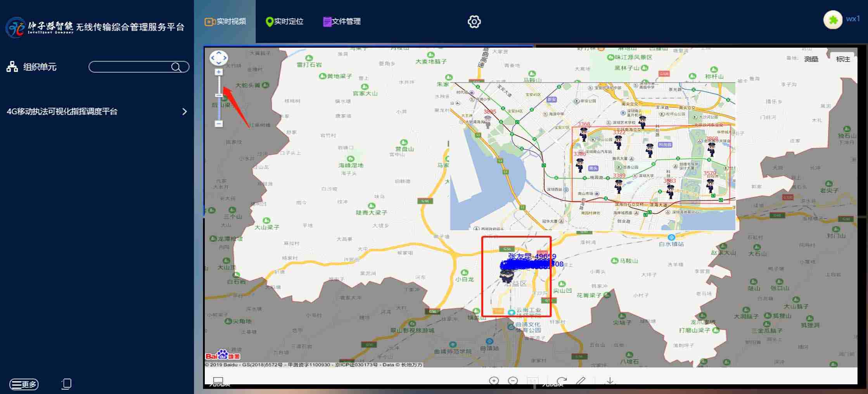Open settings via the gear icon

coord(474,22)
